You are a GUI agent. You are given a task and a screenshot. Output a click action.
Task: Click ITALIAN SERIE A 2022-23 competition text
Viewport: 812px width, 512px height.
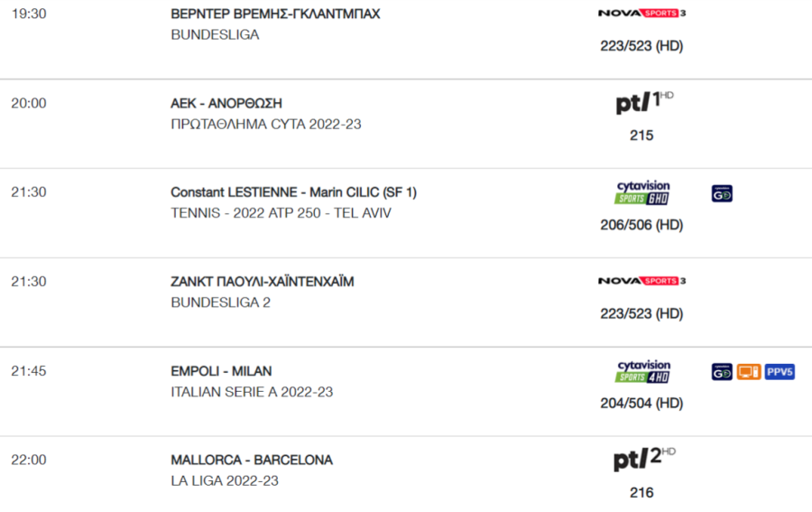[252, 392]
